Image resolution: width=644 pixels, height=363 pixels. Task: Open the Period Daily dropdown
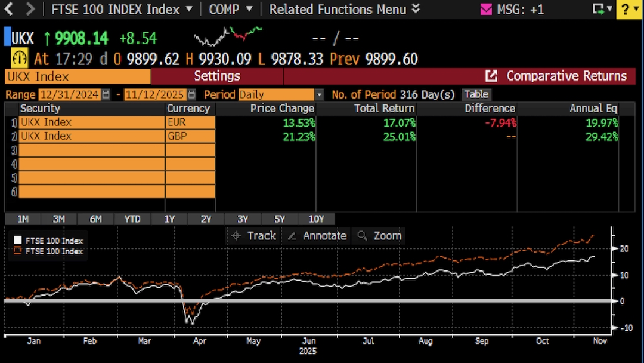click(319, 94)
